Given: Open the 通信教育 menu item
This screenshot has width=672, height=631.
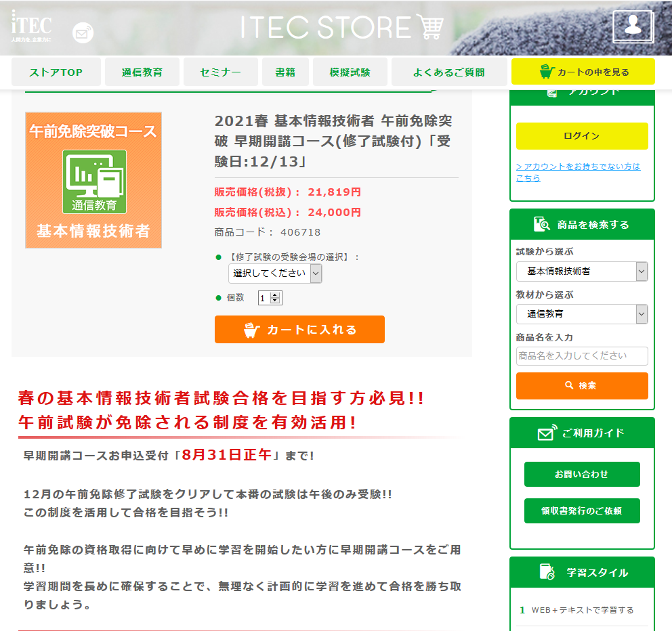Looking at the screenshot, I should [142, 72].
